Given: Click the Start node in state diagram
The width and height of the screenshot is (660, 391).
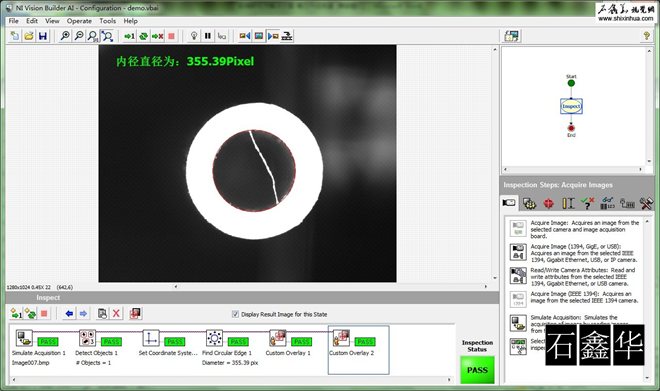Looking at the screenshot, I should [571, 83].
